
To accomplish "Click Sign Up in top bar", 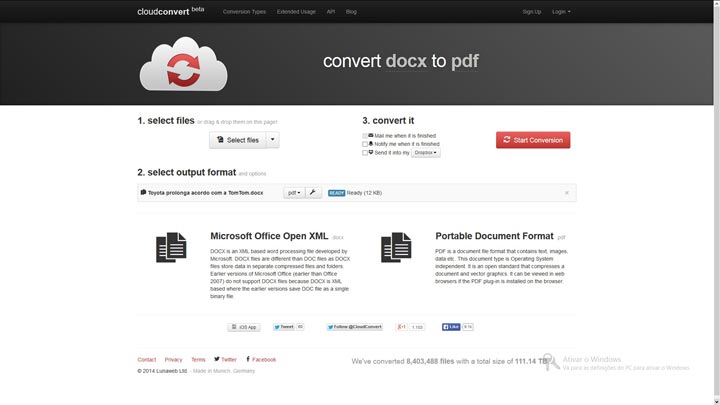I will [532, 12].
